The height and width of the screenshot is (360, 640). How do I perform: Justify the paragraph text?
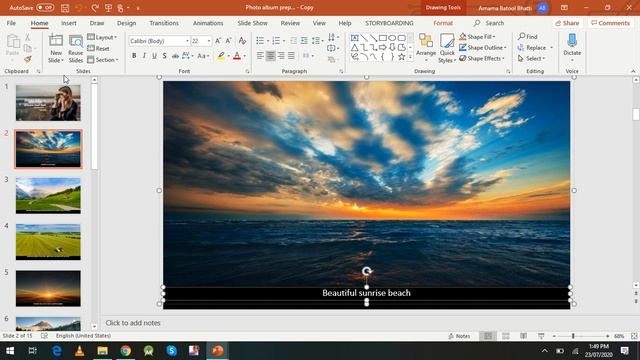291,56
